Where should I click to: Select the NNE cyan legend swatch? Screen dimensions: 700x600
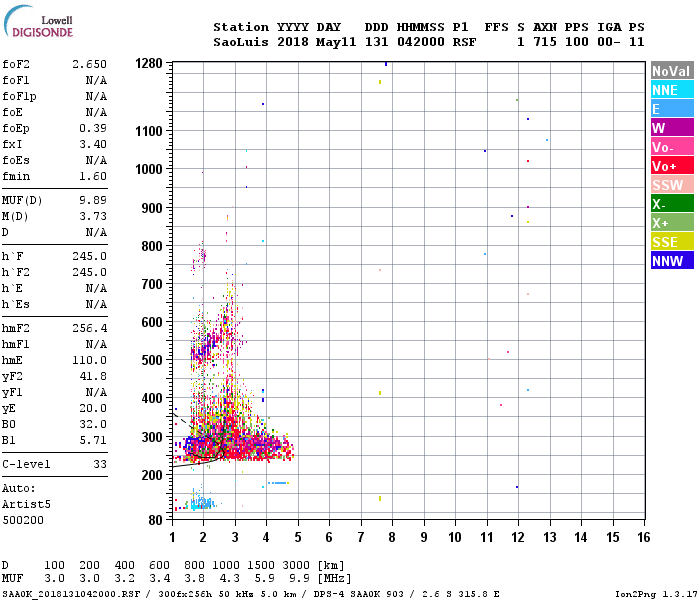pyautogui.click(x=672, y=90)
